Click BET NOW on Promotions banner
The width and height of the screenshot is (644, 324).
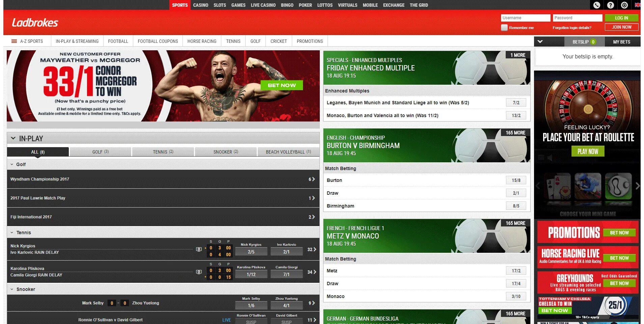click(619, 233)
